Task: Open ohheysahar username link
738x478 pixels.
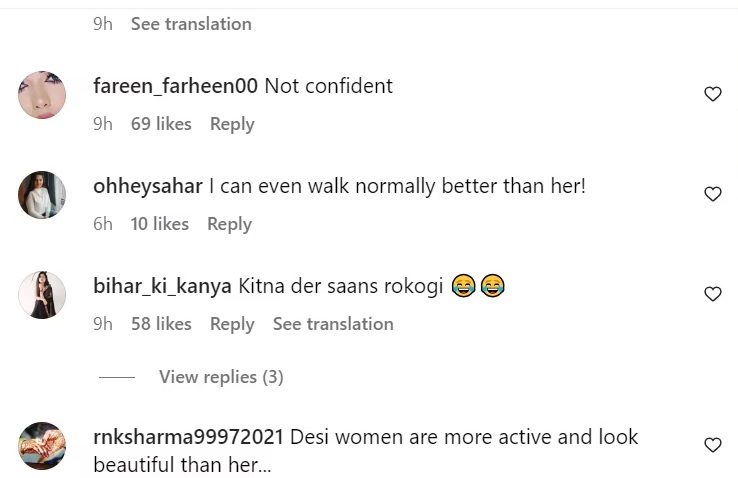Action: (x=148, y=186)
